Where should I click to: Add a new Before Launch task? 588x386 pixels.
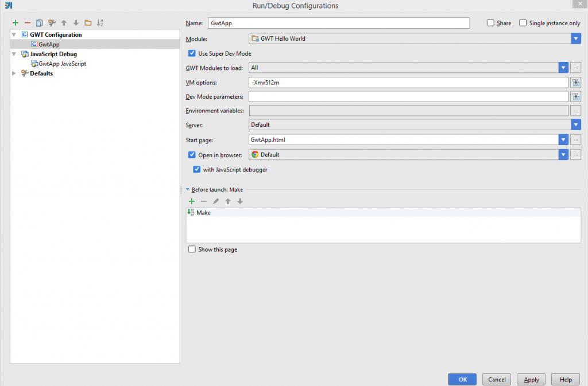[x=191, y=201]
